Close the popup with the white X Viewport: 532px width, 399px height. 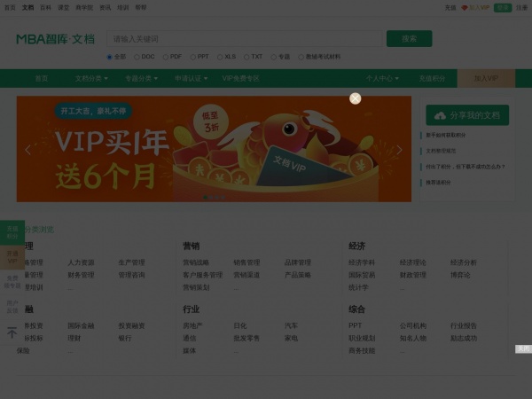(x=356, y=98)
